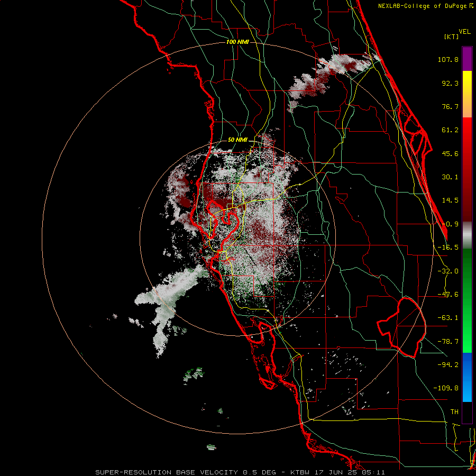Click the 14.5 legend value
This screenshot has height=476, width=476.
(450, 200)
